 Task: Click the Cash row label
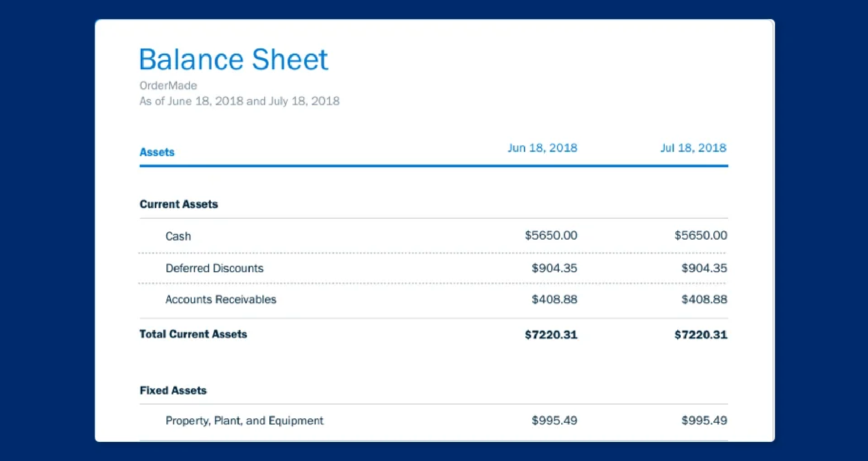[178, 236]
